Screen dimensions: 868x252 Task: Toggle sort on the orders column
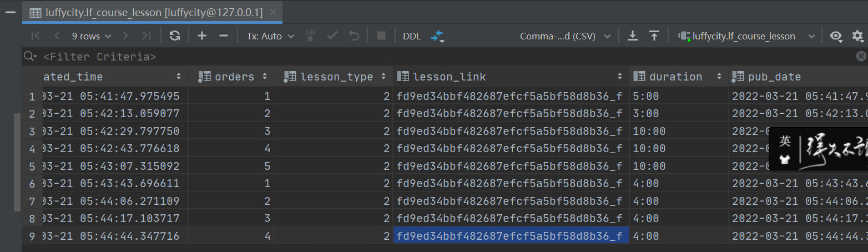pos(265,77)
